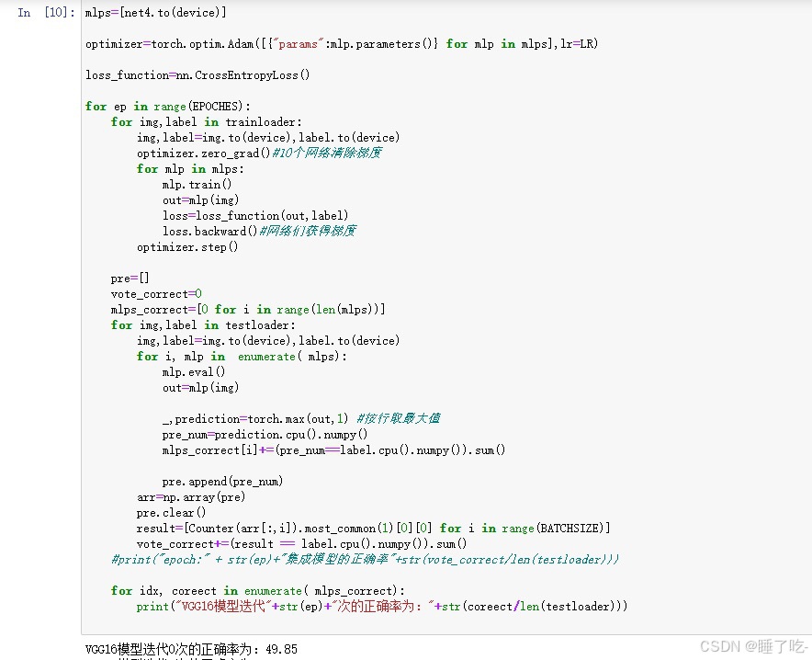Click the Counter most_common result line
The width and height of the screenshot is (812, 660).
pos(373,529)
